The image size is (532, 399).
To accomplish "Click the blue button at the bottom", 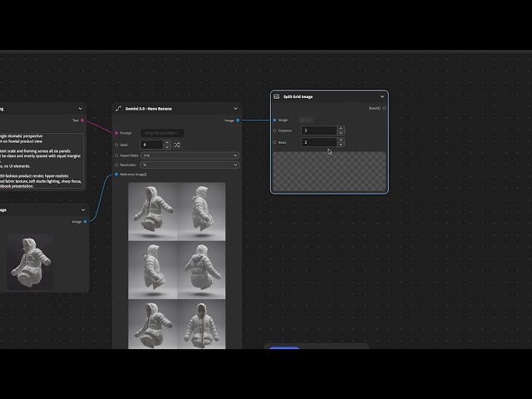I will [284, 347].
